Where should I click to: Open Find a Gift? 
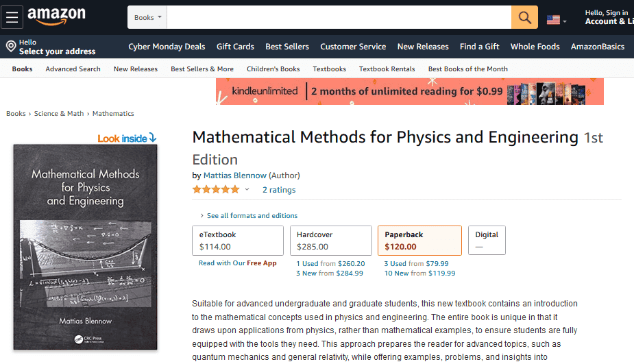click(x=480, y=47)
